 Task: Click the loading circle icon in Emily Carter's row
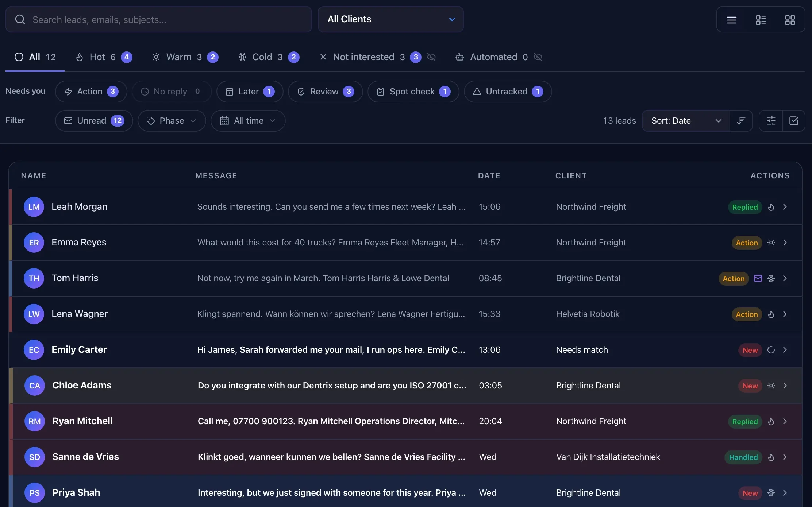point(771,350)
